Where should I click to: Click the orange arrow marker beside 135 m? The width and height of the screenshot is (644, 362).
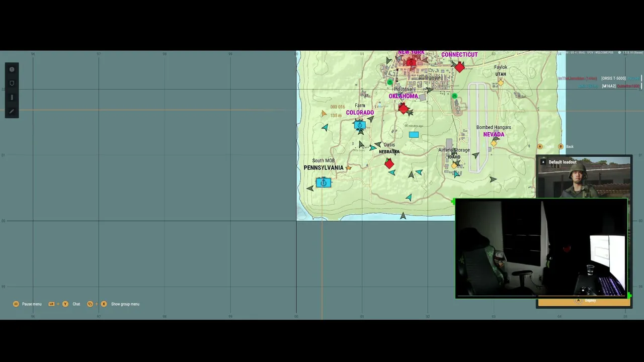[324, 114]
